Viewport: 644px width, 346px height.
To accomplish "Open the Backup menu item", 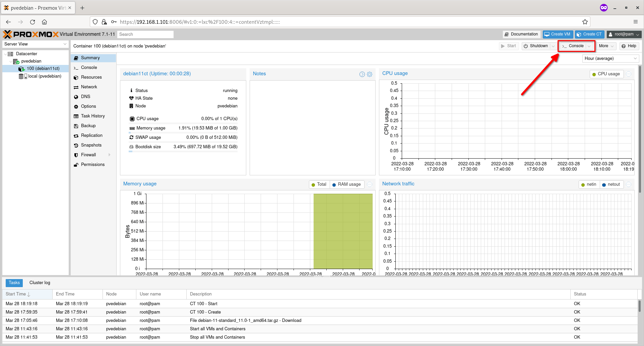I will click(93, 126).
